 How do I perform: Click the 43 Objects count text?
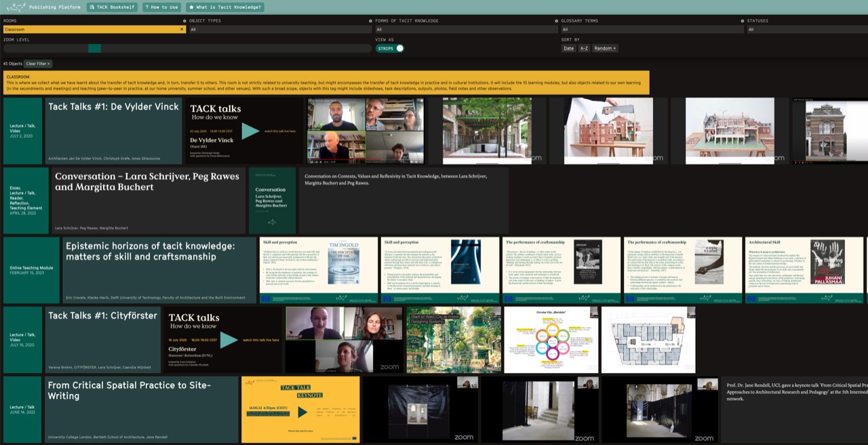[x=13, y=64]
